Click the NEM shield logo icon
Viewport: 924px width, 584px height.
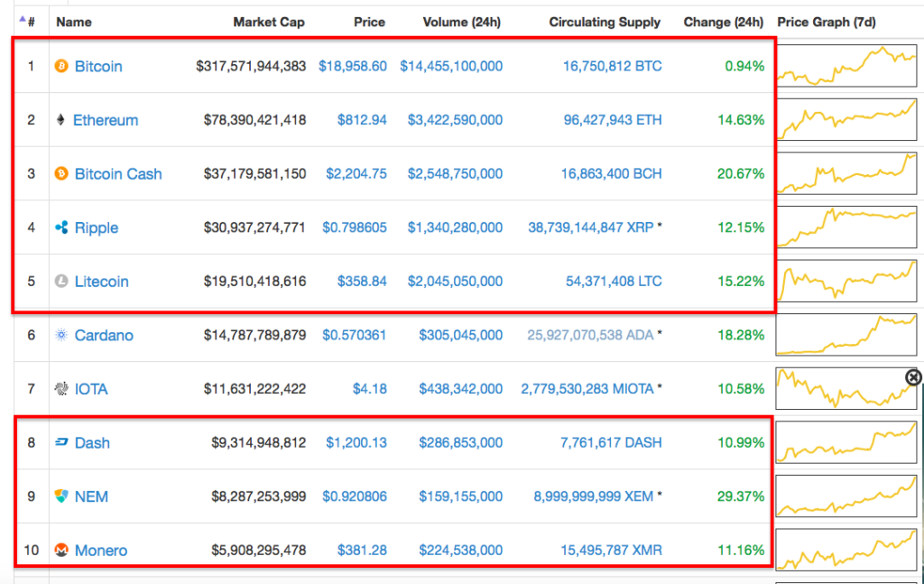coord(61,496)
